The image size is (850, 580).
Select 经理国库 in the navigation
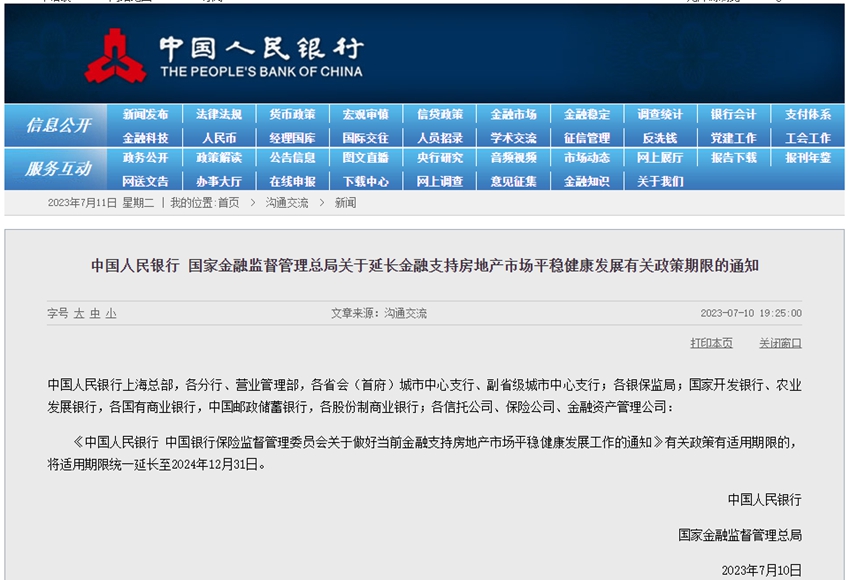click(x=292, y=138)
